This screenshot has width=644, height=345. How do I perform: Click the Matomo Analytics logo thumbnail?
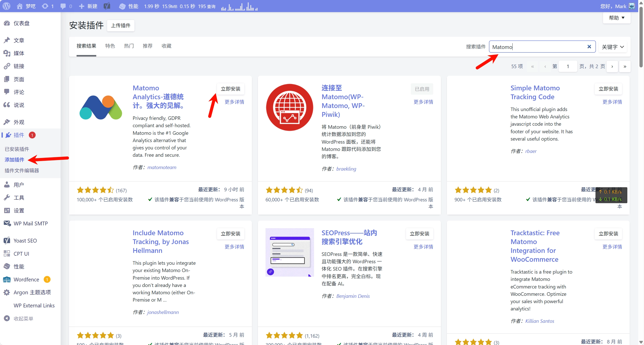[101, 108]
